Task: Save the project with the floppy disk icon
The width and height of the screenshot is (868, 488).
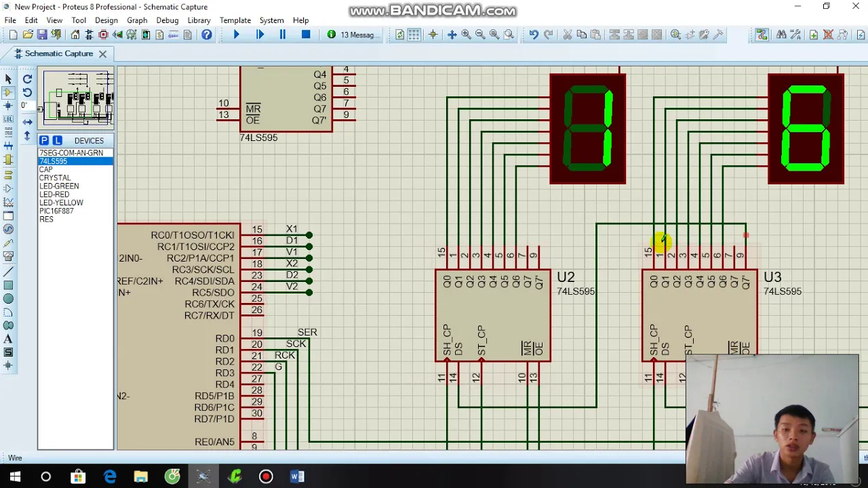Action: point(42,35)
